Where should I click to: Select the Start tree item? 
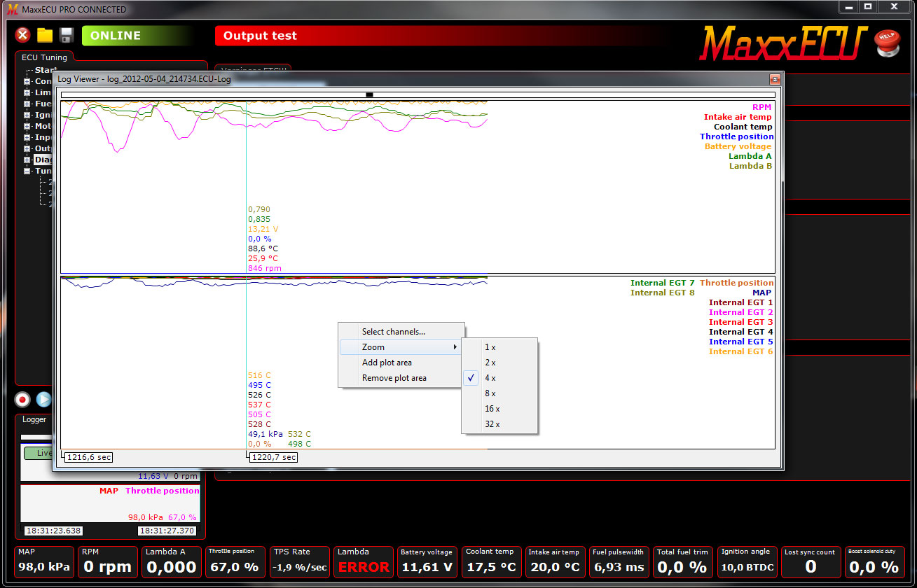[x=46, y=70]
